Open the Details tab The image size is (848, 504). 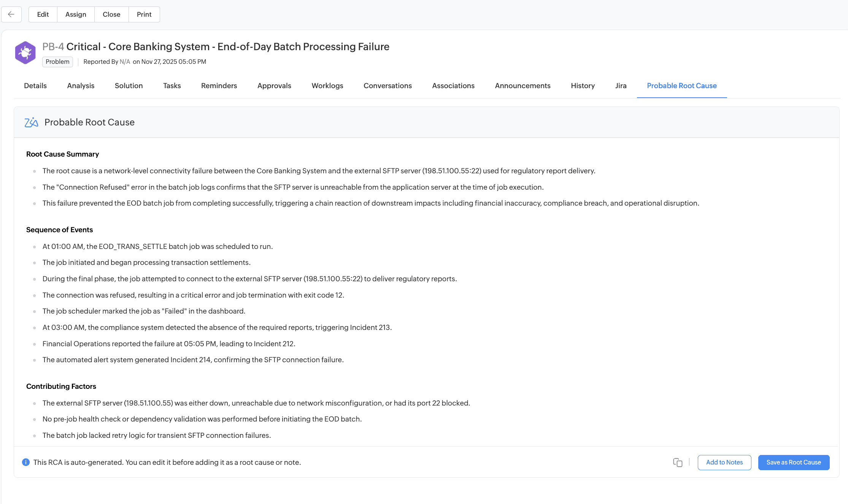point(35,86)
